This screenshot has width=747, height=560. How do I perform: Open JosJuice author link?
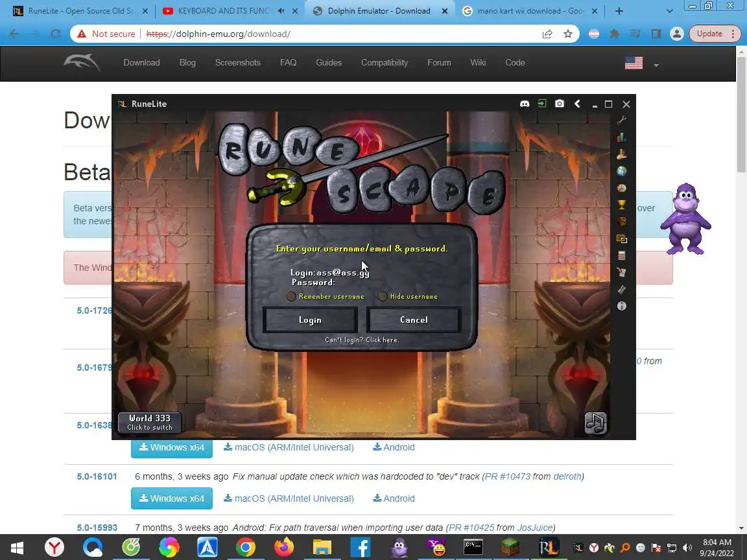pyautogui.click(x=534, y=528)
